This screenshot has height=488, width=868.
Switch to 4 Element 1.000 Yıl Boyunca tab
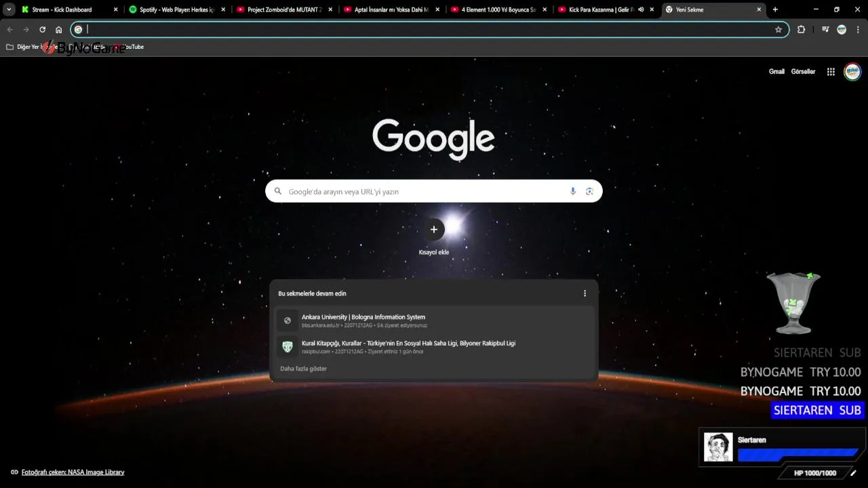pos(498,9)
